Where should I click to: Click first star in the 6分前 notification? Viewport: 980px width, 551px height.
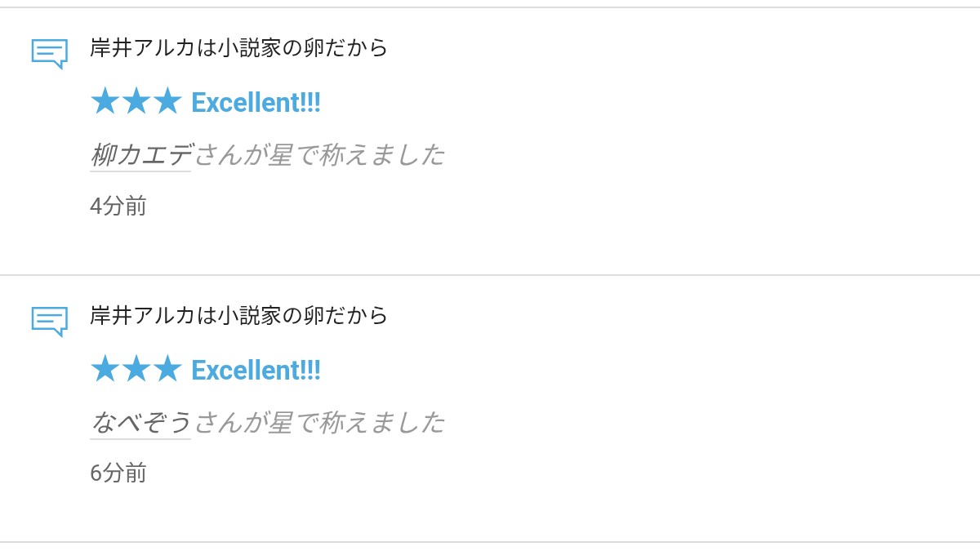tap(105, 370)
